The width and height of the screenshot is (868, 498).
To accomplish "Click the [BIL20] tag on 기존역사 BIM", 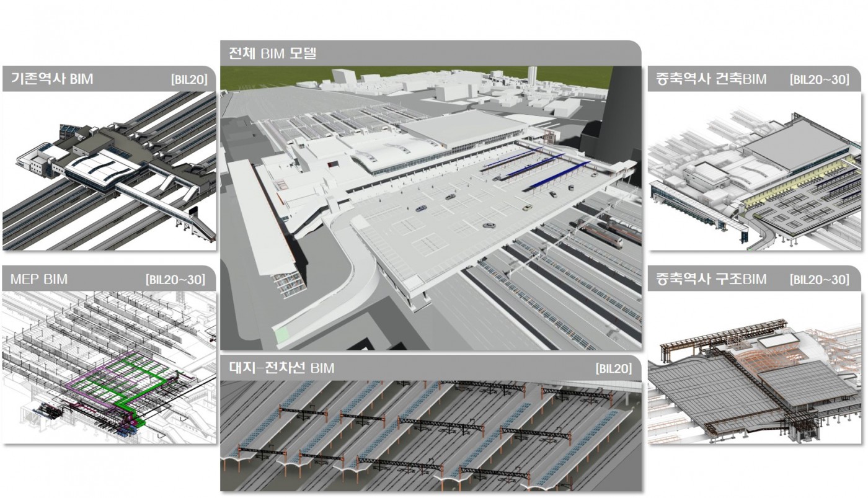I will click(x=189, y=79).
